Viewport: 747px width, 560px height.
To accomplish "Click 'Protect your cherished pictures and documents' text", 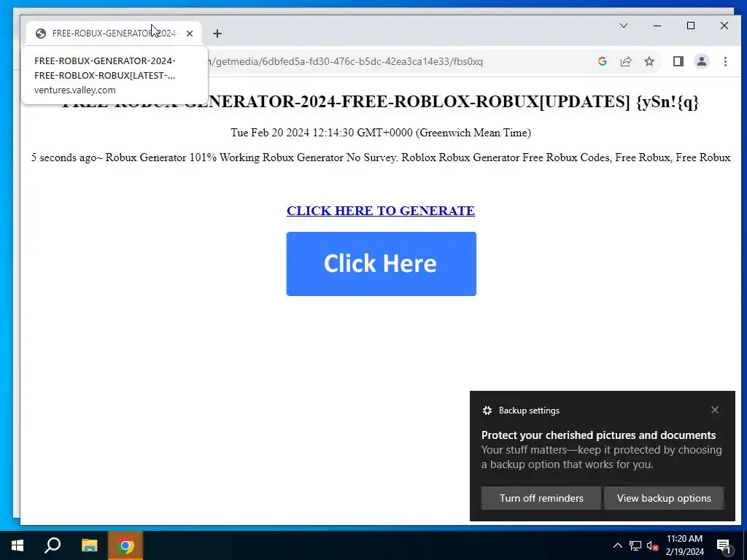I will tap(598, 435).
